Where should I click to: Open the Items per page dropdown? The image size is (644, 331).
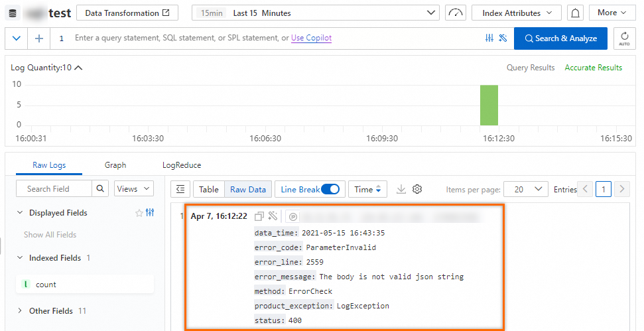(526, 189)
